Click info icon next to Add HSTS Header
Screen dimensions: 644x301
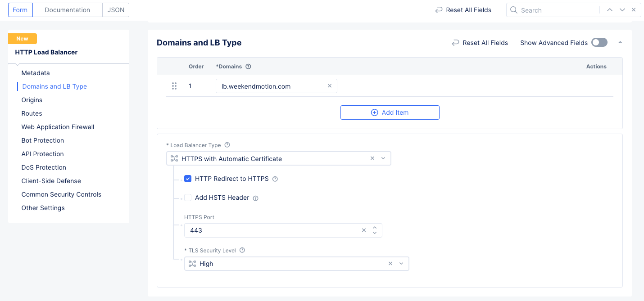(255, 198)
